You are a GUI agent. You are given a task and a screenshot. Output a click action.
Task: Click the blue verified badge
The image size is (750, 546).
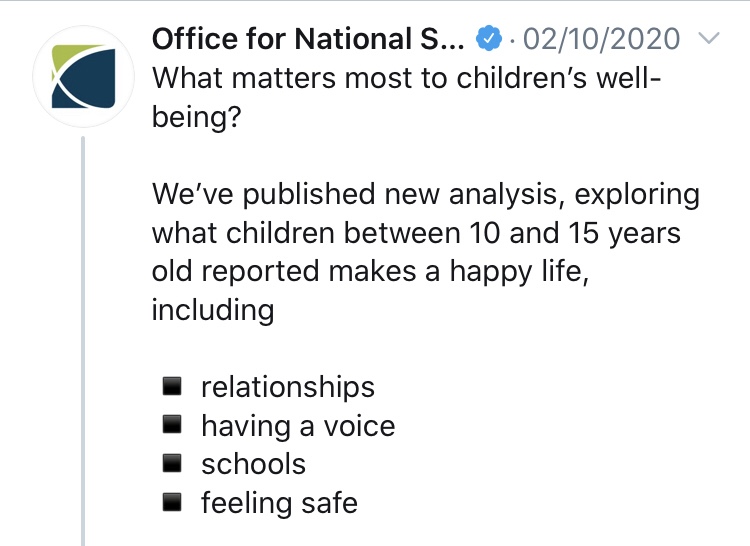[x=489, y=40]
